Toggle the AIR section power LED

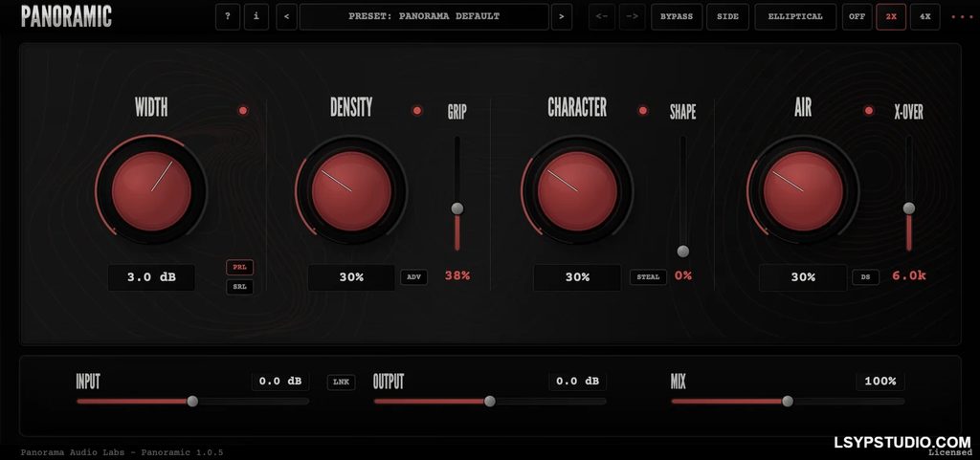(868, 111)
